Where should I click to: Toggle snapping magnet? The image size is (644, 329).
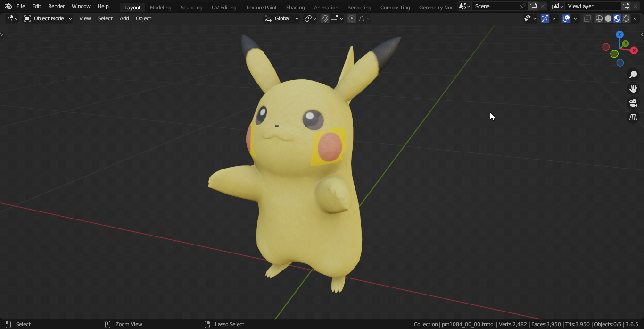click(x=325, y=18)
